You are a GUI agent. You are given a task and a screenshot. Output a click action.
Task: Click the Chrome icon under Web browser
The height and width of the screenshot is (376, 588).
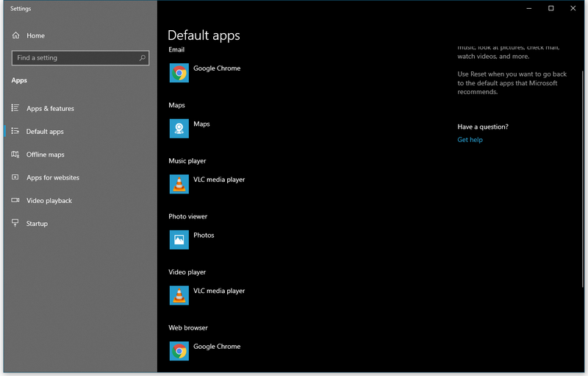[x=179, y=351]
